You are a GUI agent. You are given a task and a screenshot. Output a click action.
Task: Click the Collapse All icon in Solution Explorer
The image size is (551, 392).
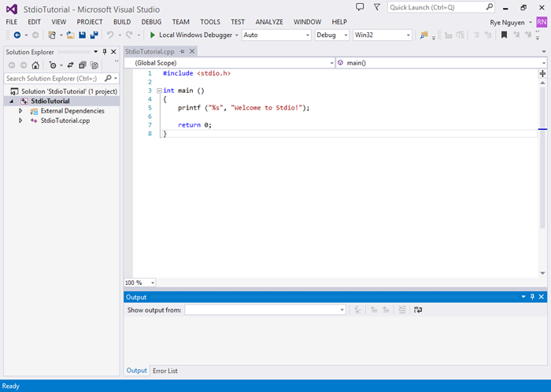(x=82, y=65)
